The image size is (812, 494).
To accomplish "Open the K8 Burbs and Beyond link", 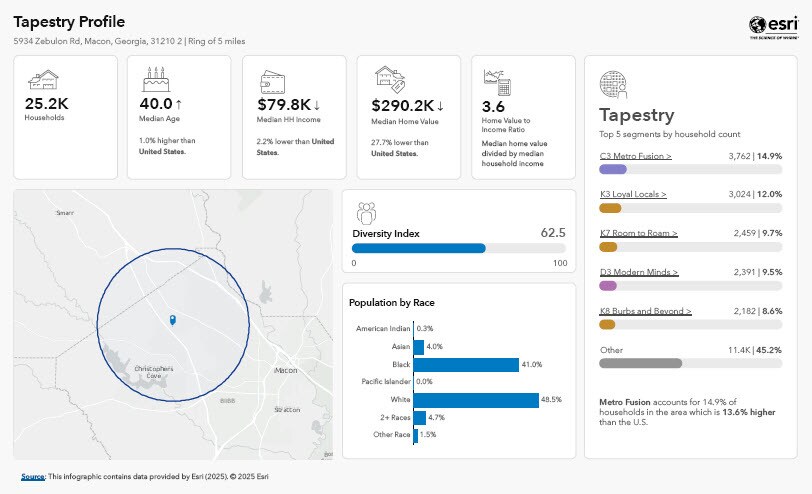I will 645,311.
